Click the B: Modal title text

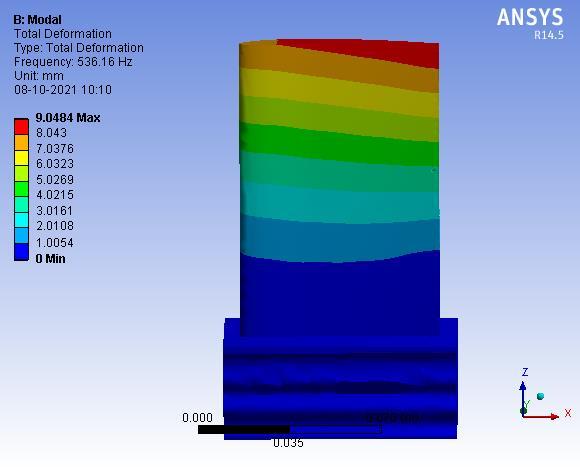[37, 19]
